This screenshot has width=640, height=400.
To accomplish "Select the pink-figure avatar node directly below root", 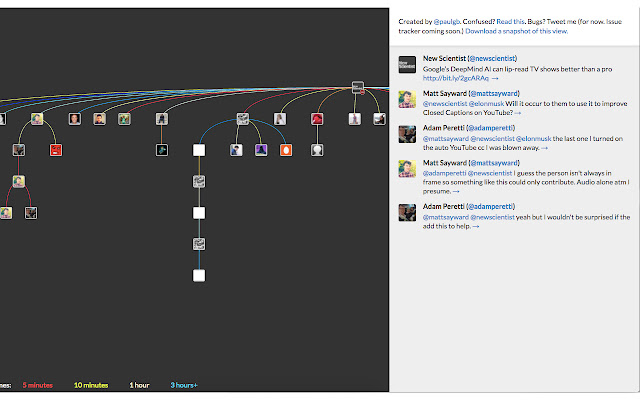I will [x=355, y=119].
